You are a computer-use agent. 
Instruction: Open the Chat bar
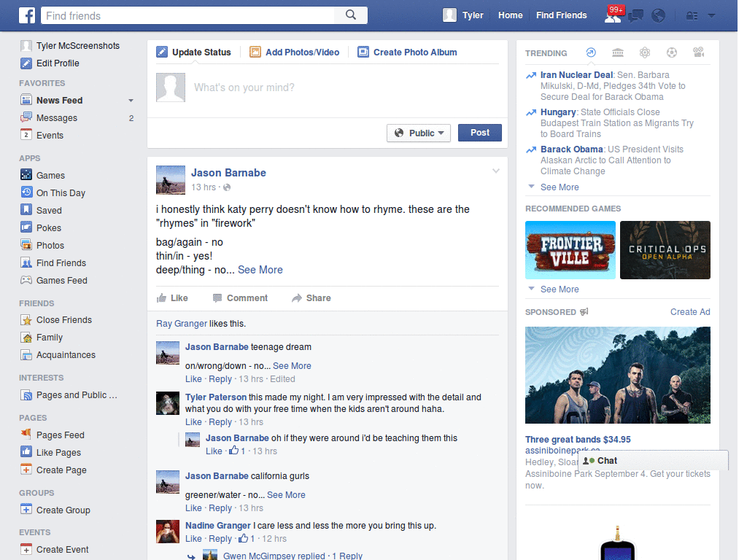(x=653, y=461)
